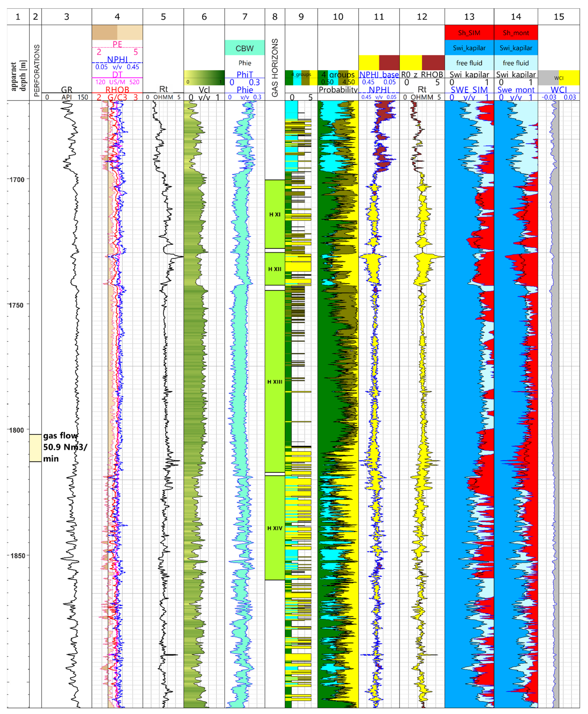Click the H XI gas horizon block
Image resolution: width=588 pixels, height=714 pixels.
coord(275,214)
